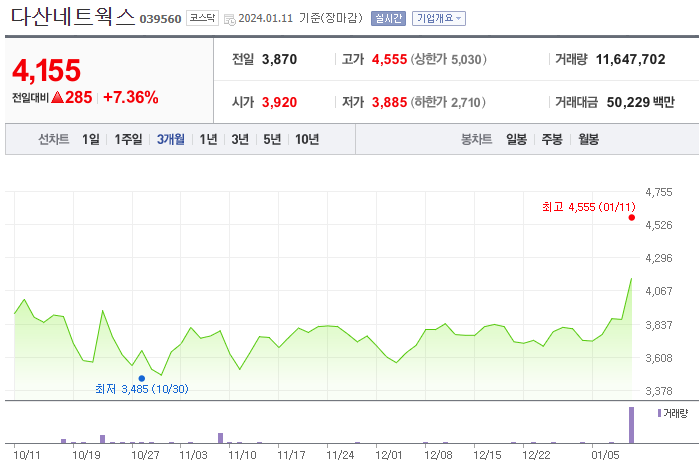Select the 1주일 line chart period
This screenshot has height=470, width=699.
click(x=128, y=140)
